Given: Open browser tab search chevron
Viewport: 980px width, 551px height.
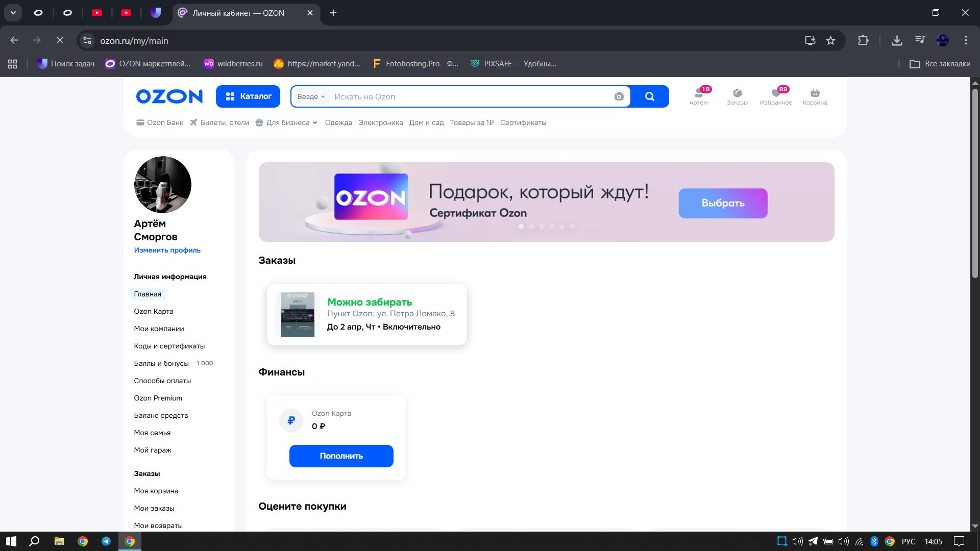Looking at the screenshot, I should pos(13,13).
